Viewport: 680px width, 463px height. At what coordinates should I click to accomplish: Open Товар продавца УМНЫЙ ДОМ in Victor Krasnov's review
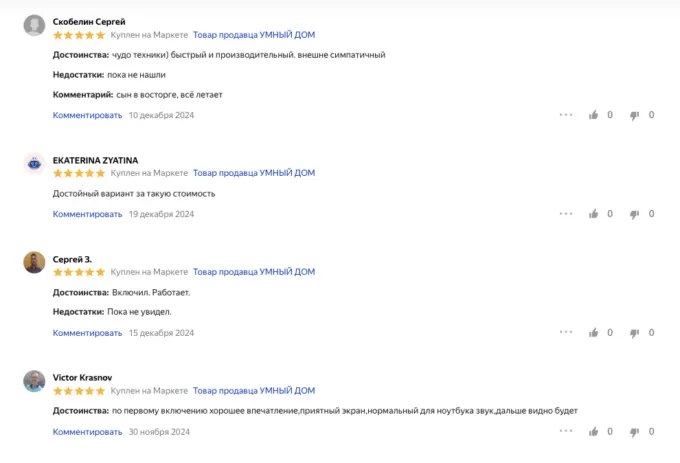(x=254, y=391)
